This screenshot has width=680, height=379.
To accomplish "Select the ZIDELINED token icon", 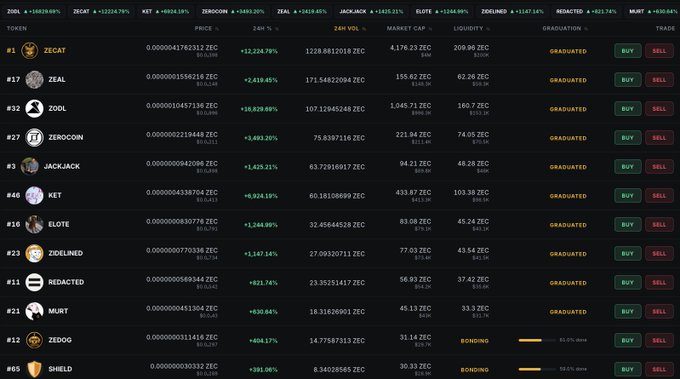I will pos(34,253).
